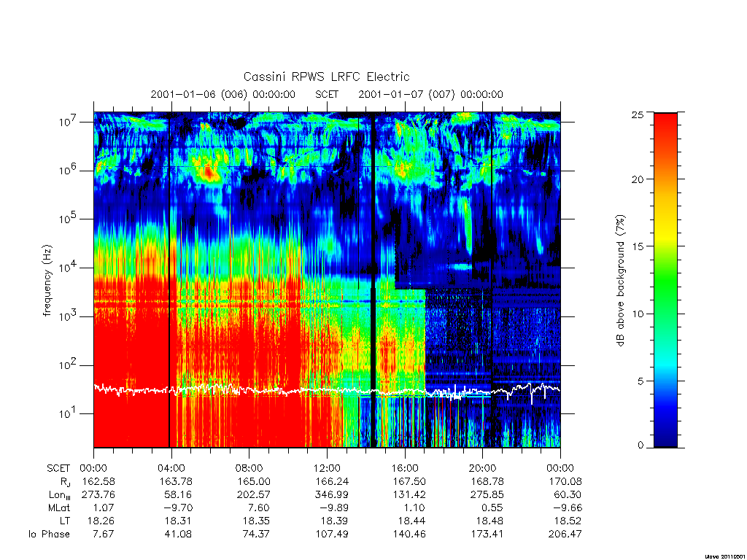The image size is (747, 560).
Task: Click the longitude value 60.30
Action: click(x=568, y=495)
